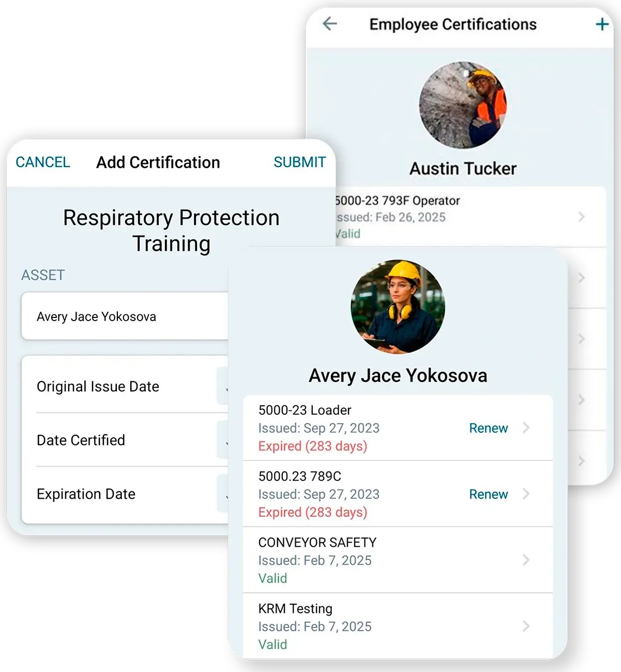Click Expired (283 days) under 5000-23 Loader
This screenshot has width=621, height=672.
(x=313, y=446)
